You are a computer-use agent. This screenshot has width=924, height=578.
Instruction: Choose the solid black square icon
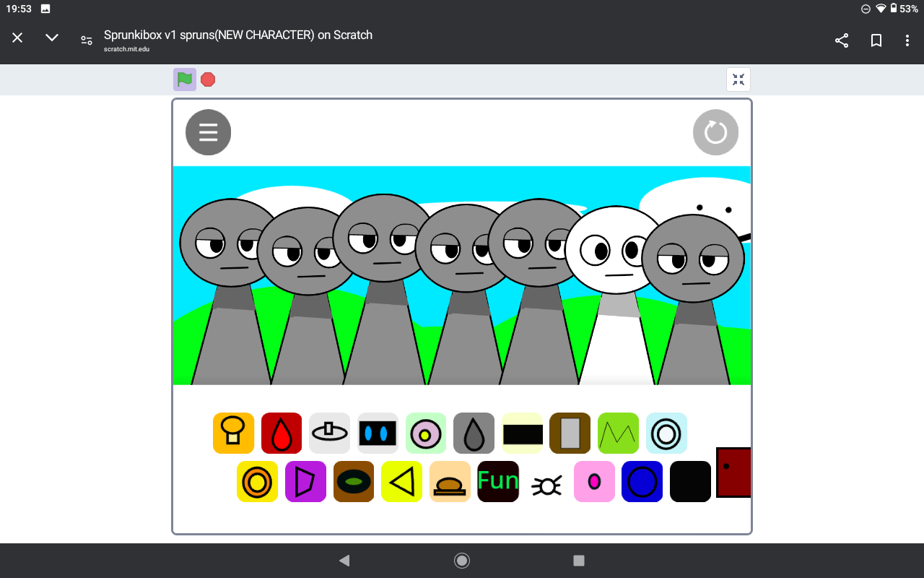[x=690, y=481]
